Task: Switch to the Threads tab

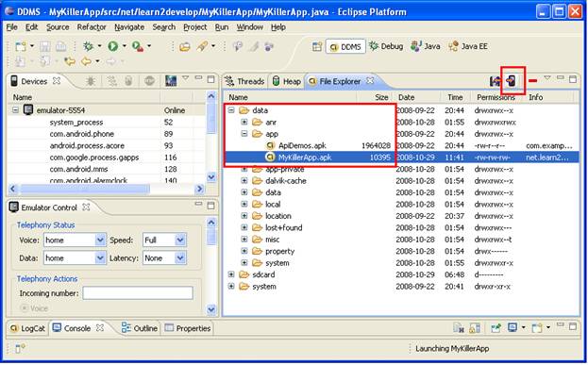Action: click(245, 81)
